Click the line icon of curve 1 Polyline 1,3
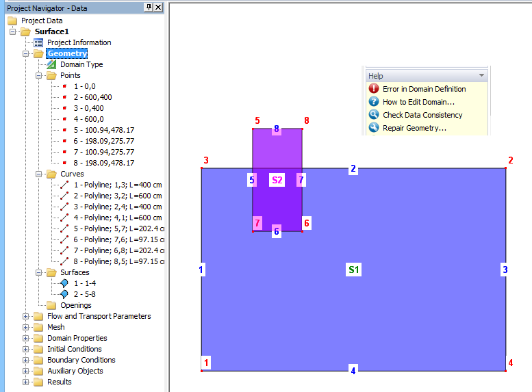Viewport: 532px width, 392px height. coord(64,185)
